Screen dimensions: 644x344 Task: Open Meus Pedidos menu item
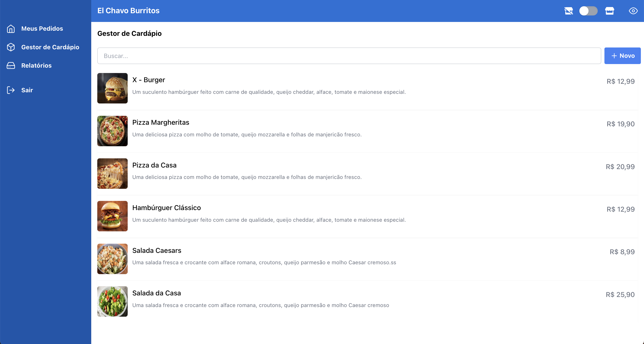(42, 29)
